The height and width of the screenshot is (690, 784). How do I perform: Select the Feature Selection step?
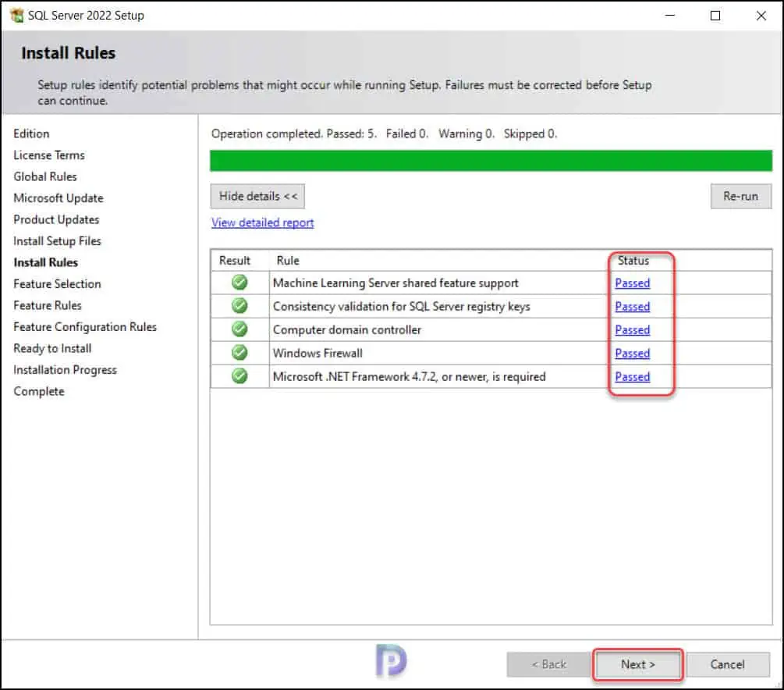click(x=57, y=284)
